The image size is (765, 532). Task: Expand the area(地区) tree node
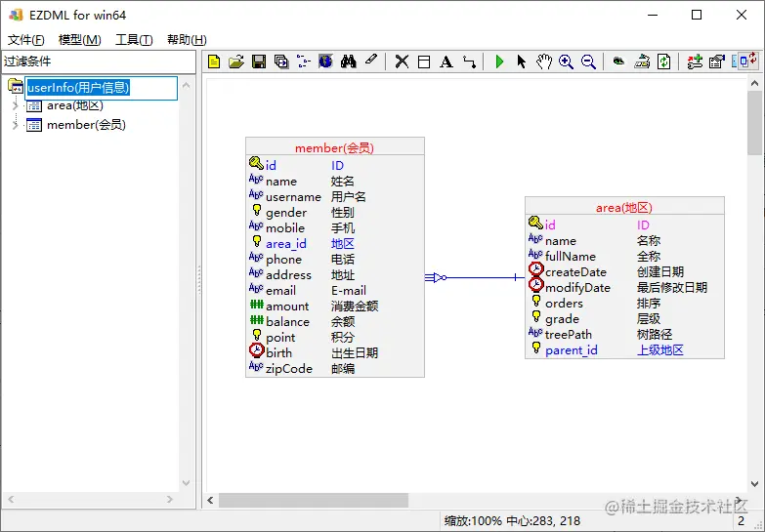15,105
